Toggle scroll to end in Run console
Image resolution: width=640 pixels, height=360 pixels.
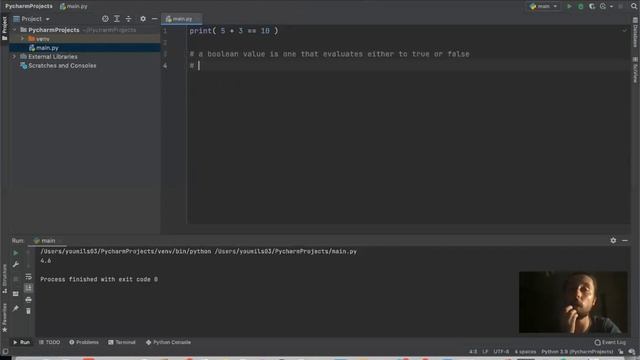pyautogui.click(x=28, y=288)
